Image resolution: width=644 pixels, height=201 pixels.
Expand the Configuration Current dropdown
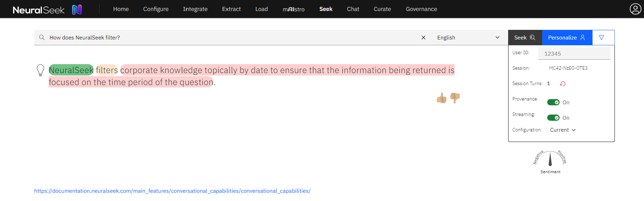(x=563, y=130)
